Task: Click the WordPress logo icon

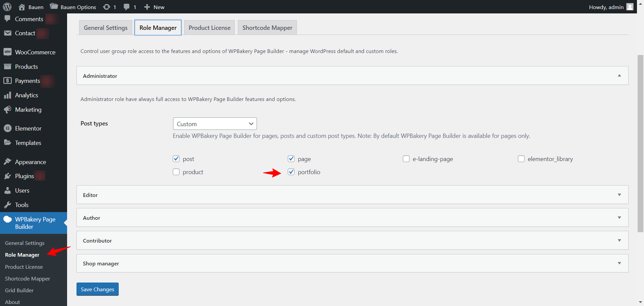Action: (x=7, y=7)
